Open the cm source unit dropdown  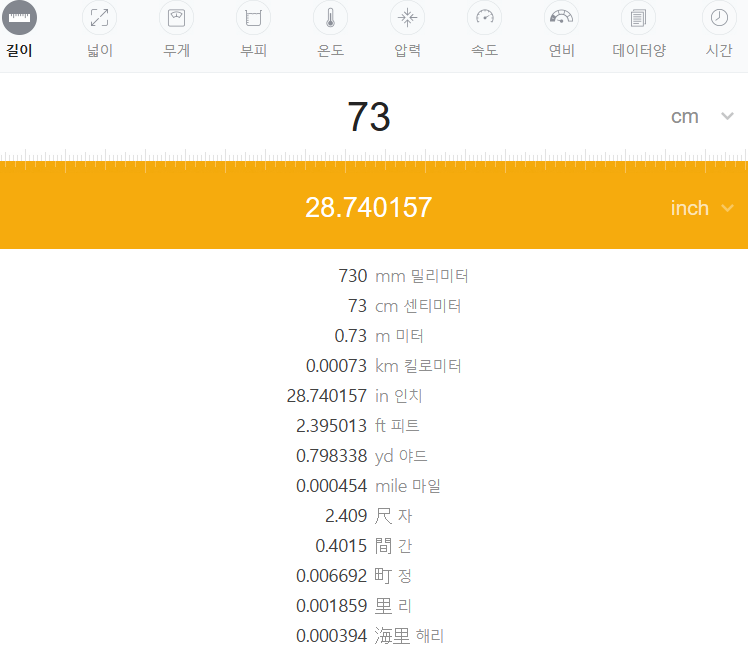[x=702, y=116]
